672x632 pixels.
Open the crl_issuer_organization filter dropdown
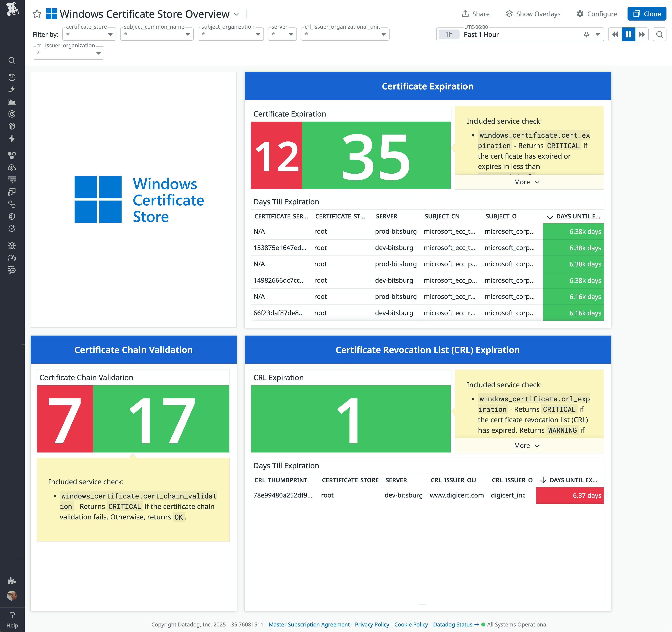(x=68, y=53)
